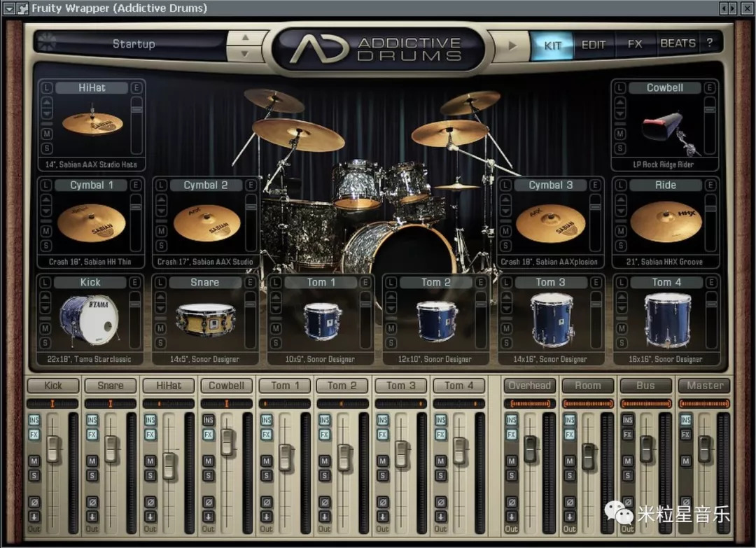This screenshot has height=548, width=756.
Task: Click the Master channel volume fader
Action: pos(704,449)
